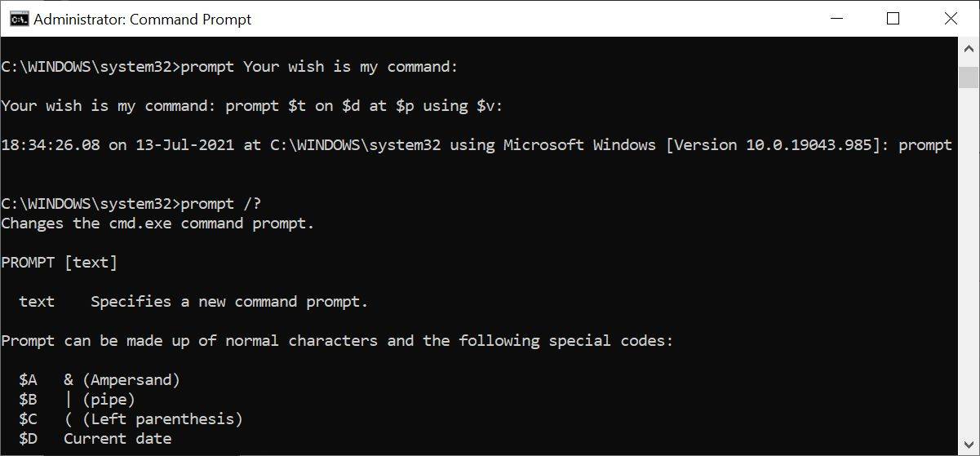The height and width of the screenshot is (456, 980).
Task: Click "Specifies a new command prompt." description
Action: pyautogui.click(x=229, y=302)
